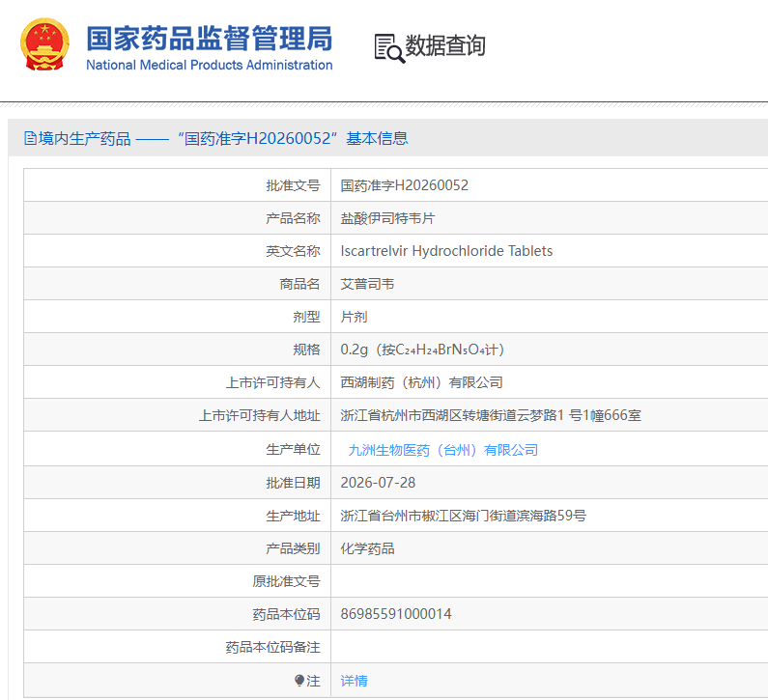Click the 数据查询 heading text
The height and width of the screenshot is (700, 768).
pyautogui.click(x=445, y=46)
